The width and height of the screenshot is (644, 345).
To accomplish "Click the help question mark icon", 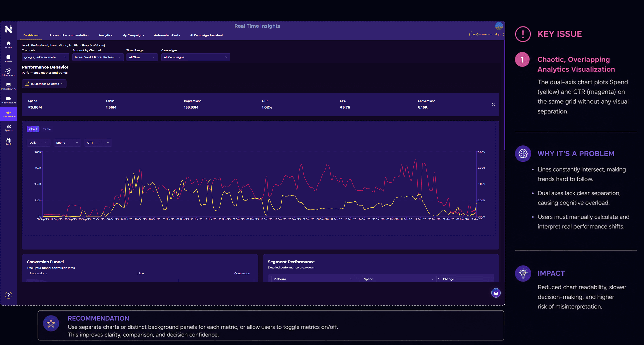I will (9, 295).
